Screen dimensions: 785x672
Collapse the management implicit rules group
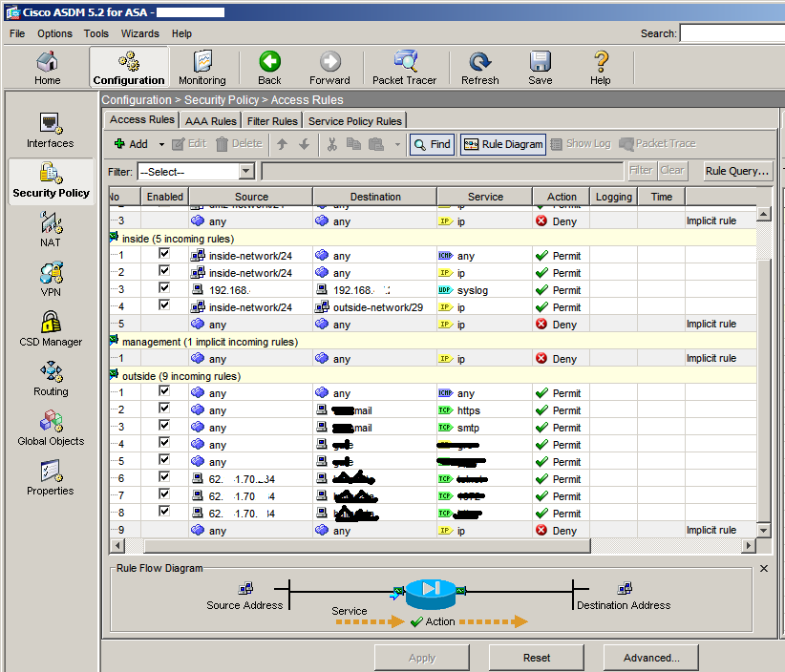115,341
